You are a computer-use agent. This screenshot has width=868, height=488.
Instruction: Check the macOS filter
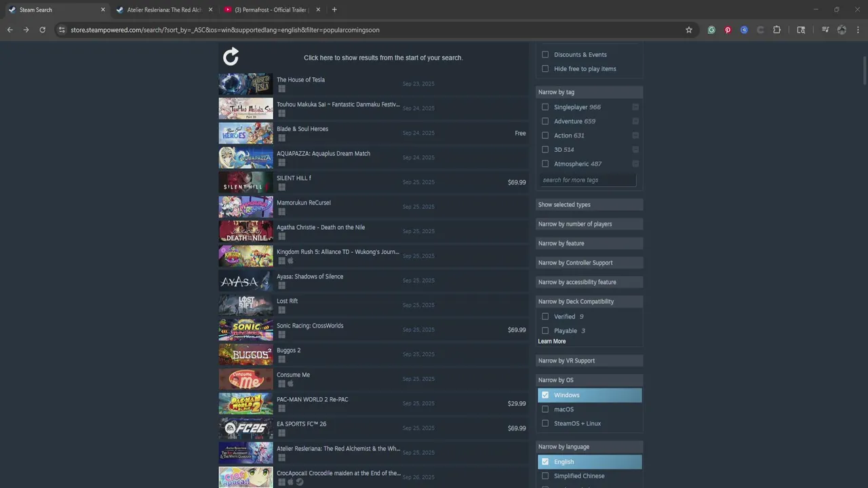(545, 409)
